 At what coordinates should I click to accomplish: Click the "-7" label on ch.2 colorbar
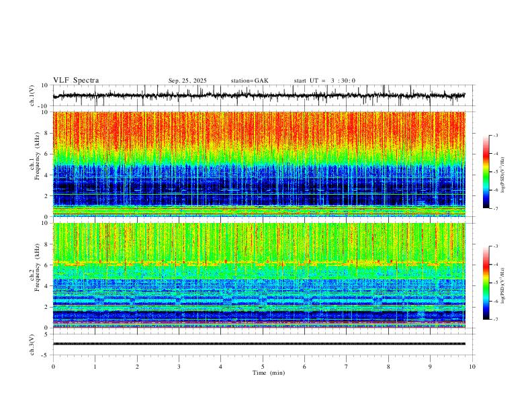(495, 320)
